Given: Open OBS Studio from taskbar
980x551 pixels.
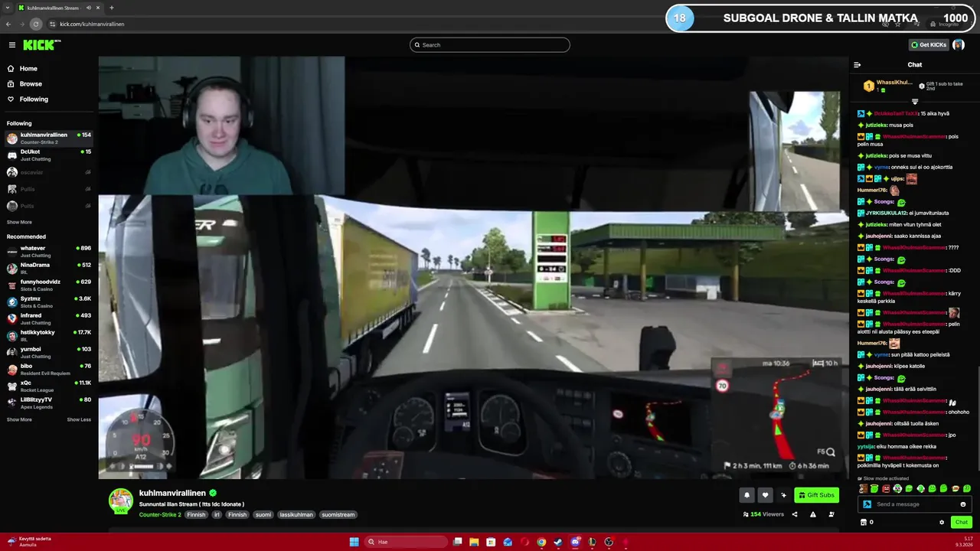Looking at the screenshot, I should point(609,542).
